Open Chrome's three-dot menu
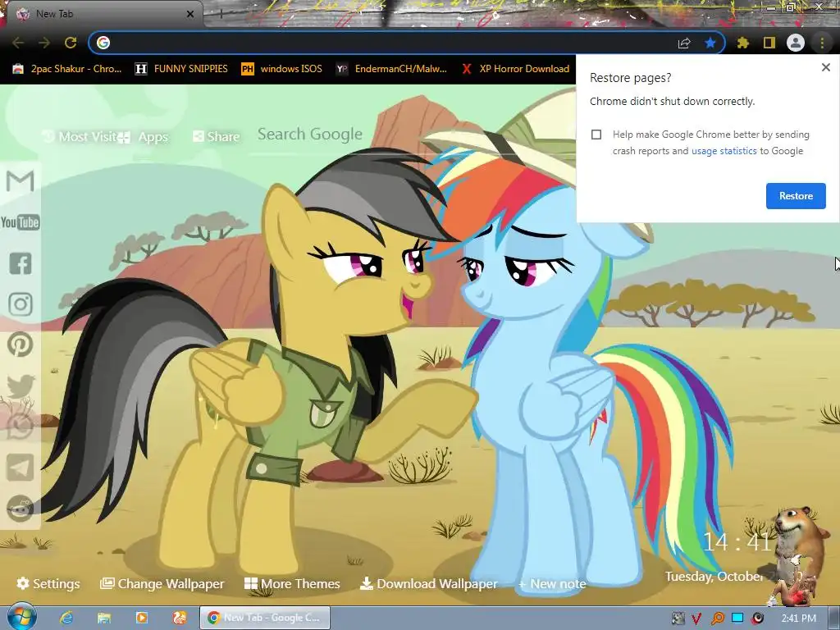This screenshot has width=840, height=630. [822, 43]
